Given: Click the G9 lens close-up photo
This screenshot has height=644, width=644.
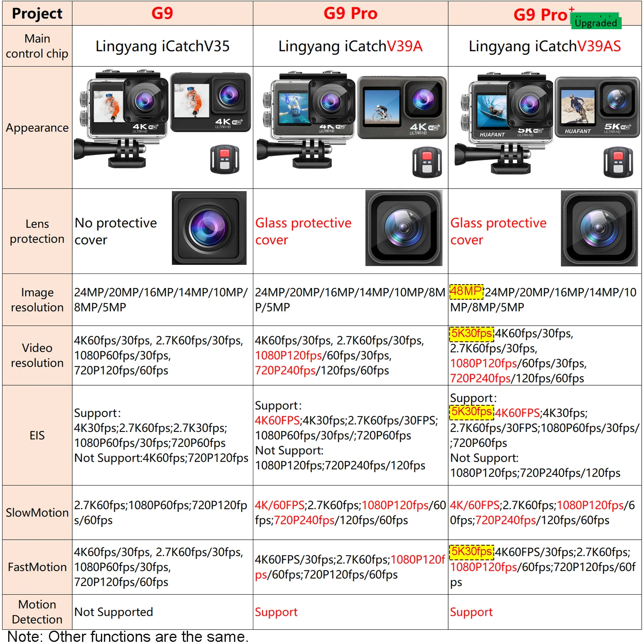Looking at the screenshot, I should [209, 228].
